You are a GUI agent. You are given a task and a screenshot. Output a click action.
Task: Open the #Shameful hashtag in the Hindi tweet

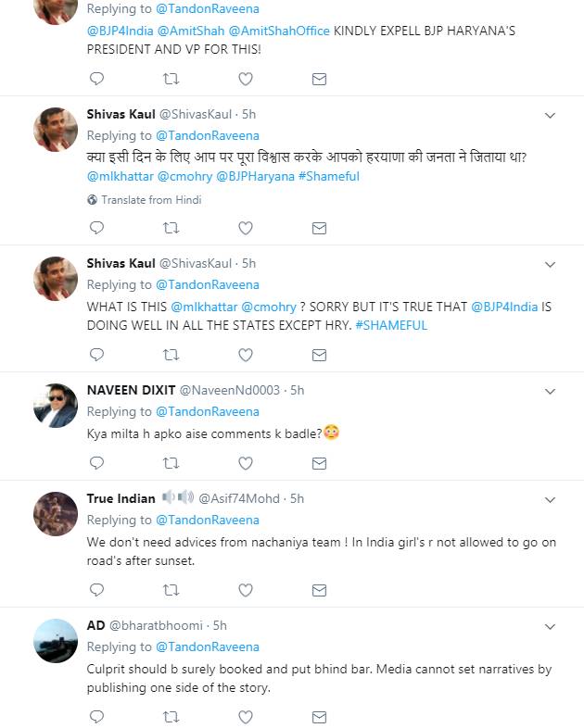[329, 176]
